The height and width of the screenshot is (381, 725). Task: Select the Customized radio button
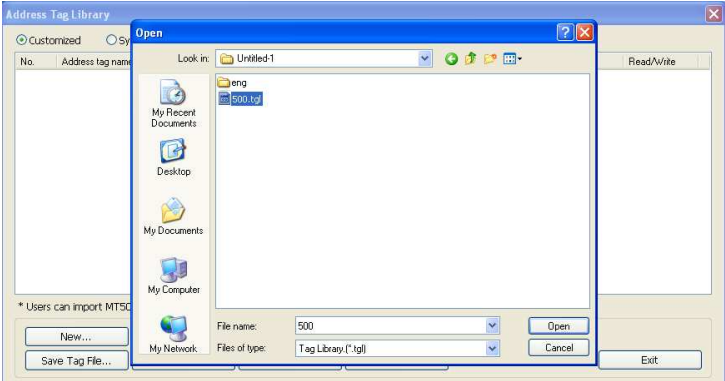coord(21,40)
